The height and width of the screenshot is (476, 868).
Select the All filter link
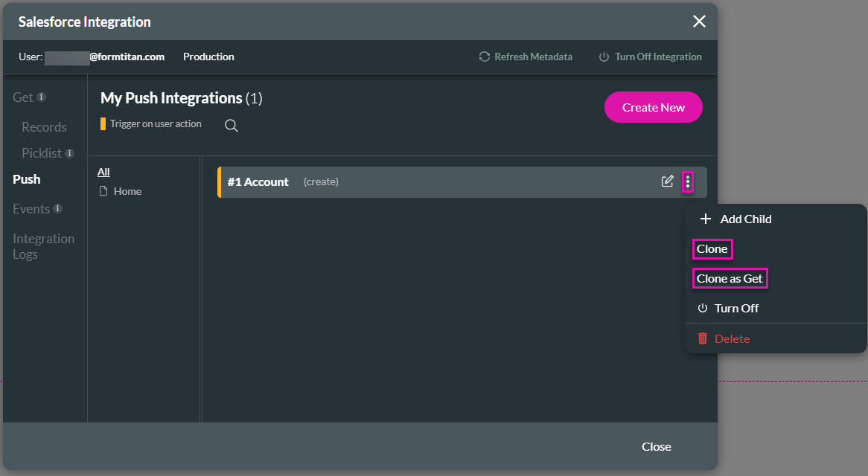click(103, 172)
